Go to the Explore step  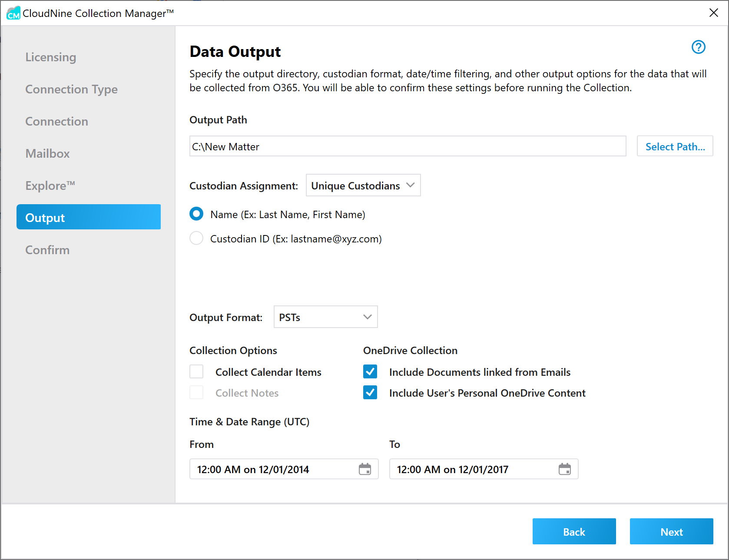point(50,186)
